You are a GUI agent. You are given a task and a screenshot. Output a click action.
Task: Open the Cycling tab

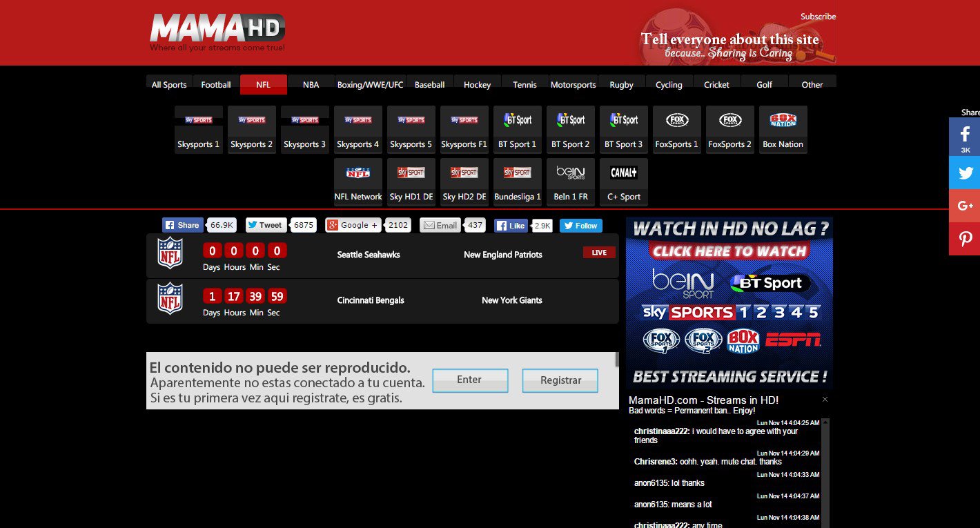point(669,84)
